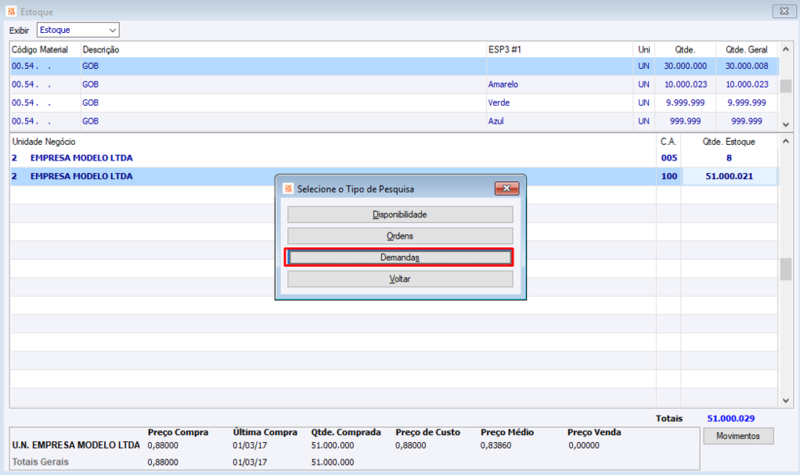Click Qtde. Estoque value 8
This screenshot has width=800, height=475.
pos(729,158)
